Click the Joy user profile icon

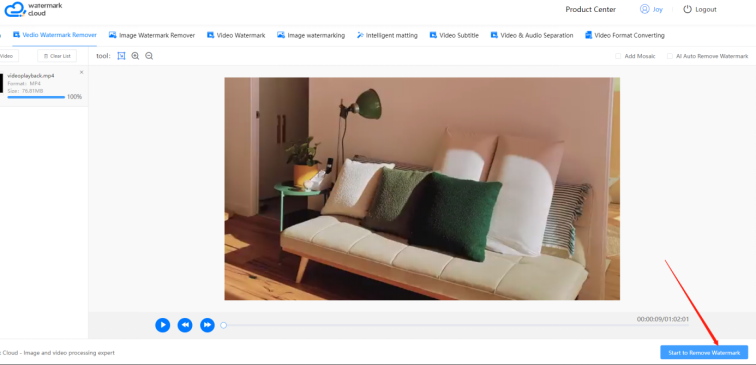click(644, 9)
